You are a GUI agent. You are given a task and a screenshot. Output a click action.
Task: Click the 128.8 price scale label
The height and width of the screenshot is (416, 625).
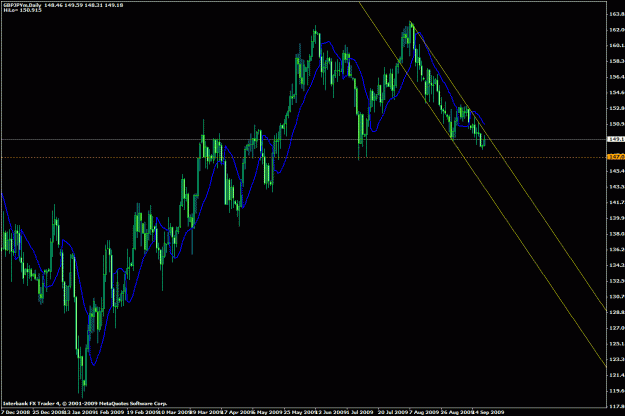pyautogui.click(x=617, y=312)
